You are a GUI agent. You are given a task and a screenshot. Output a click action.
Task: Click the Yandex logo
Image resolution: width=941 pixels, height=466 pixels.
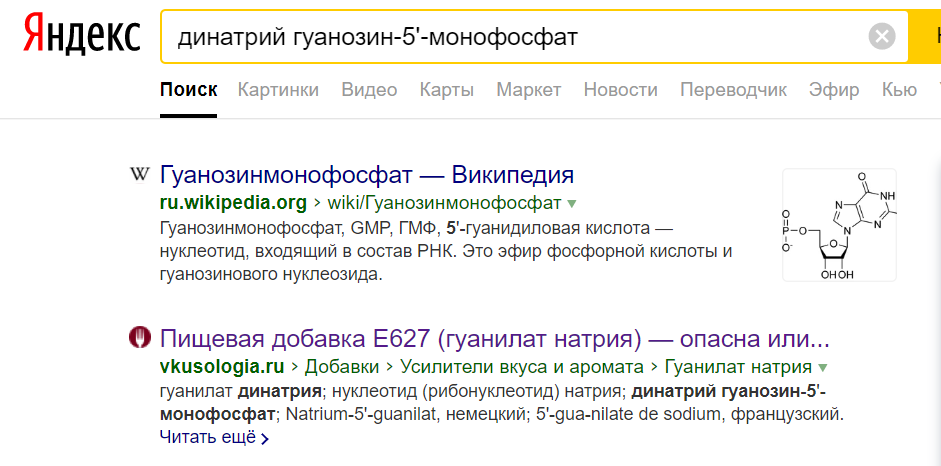click(x=82, y=36)
